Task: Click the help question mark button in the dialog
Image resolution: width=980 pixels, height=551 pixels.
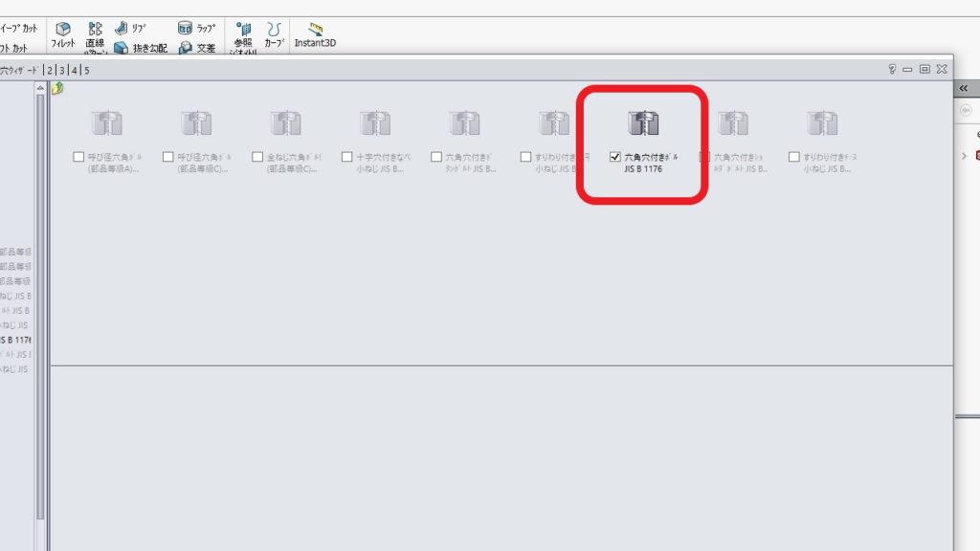Action: (892, 69)
